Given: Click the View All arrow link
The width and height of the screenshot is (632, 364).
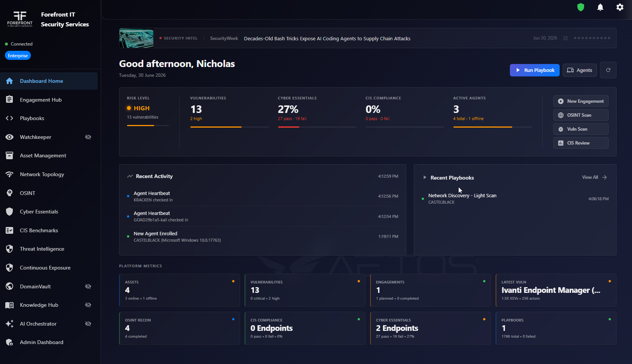Looking at the screenshot, I should pyautogui.click(x=594, y=177).
